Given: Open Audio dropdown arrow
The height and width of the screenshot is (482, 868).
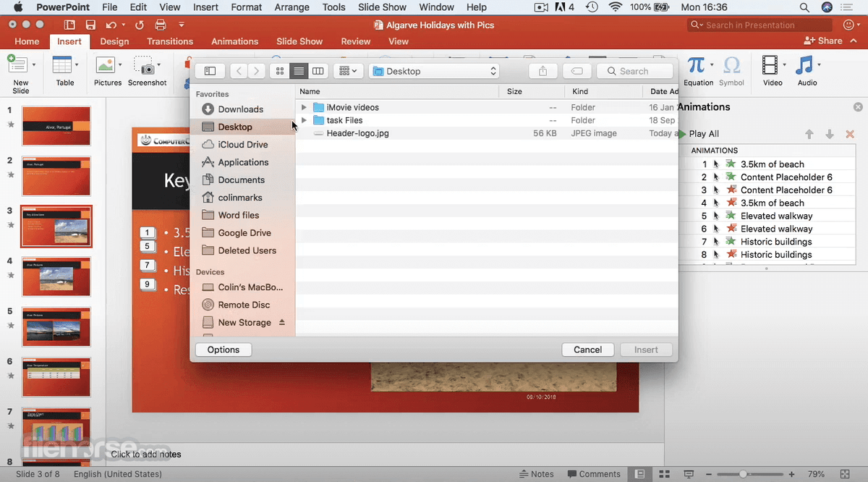Looking at the screenshot, I should point(819,65).
